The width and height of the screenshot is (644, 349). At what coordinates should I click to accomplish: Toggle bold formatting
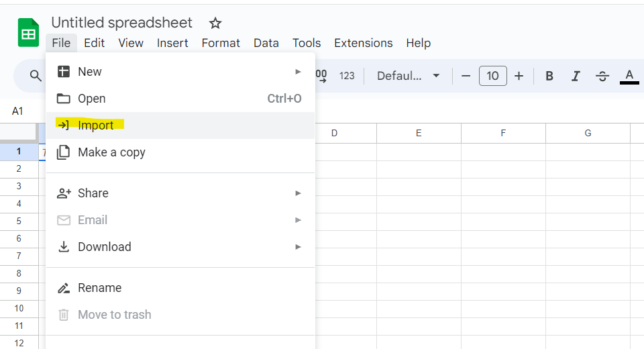(x=549, y=76)
